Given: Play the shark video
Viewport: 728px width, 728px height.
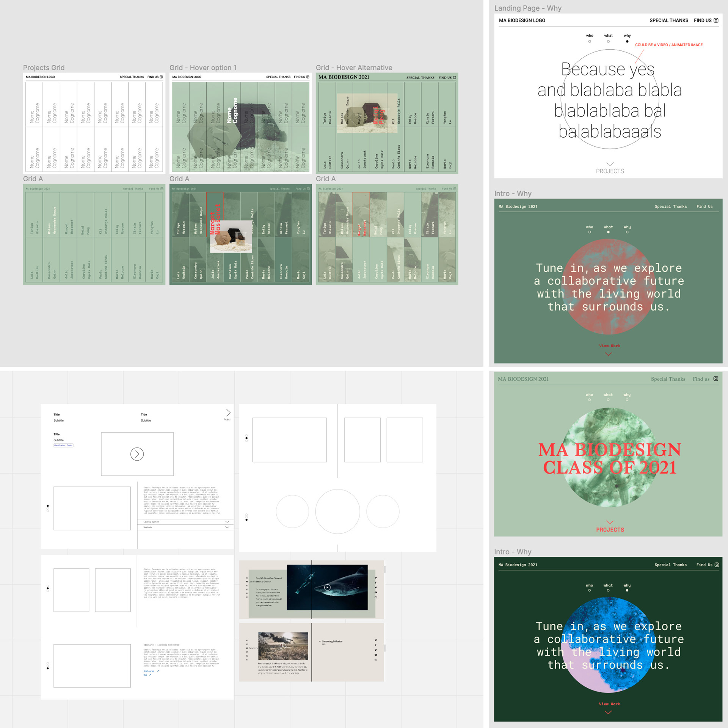Looking at the screenshot, I should tap(327, 587).
